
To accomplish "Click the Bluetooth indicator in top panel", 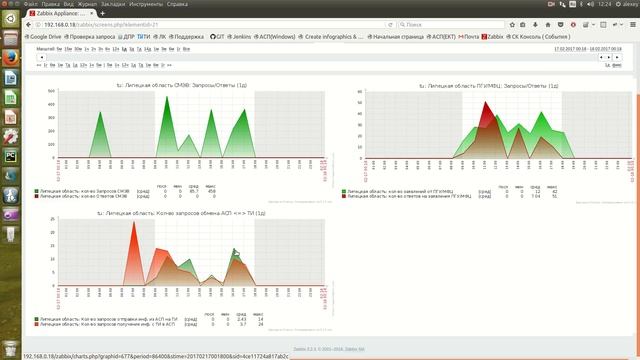I will (582, 4).
